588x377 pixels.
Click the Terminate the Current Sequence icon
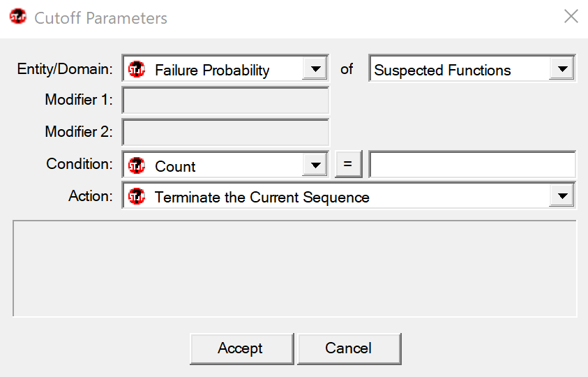(137, 196)
